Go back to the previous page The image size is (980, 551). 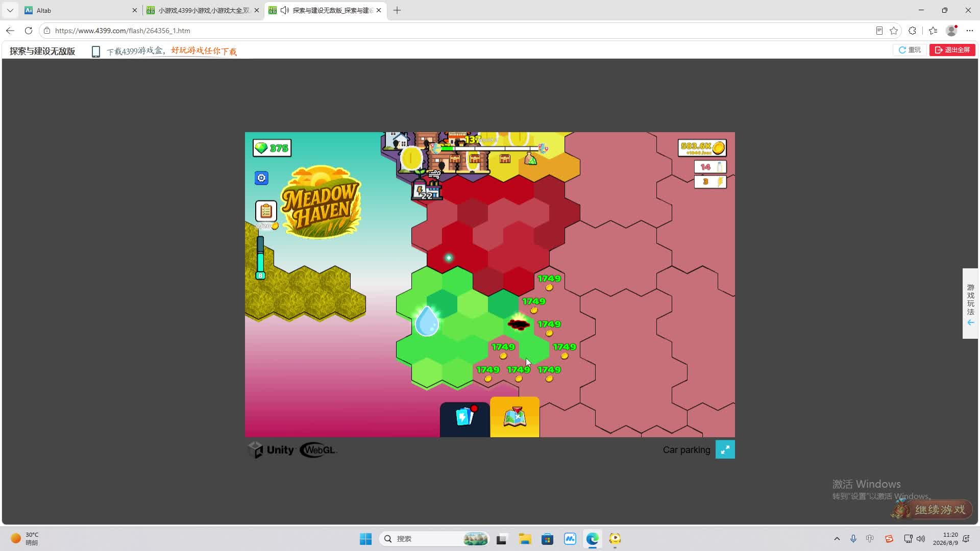[10, 31]
